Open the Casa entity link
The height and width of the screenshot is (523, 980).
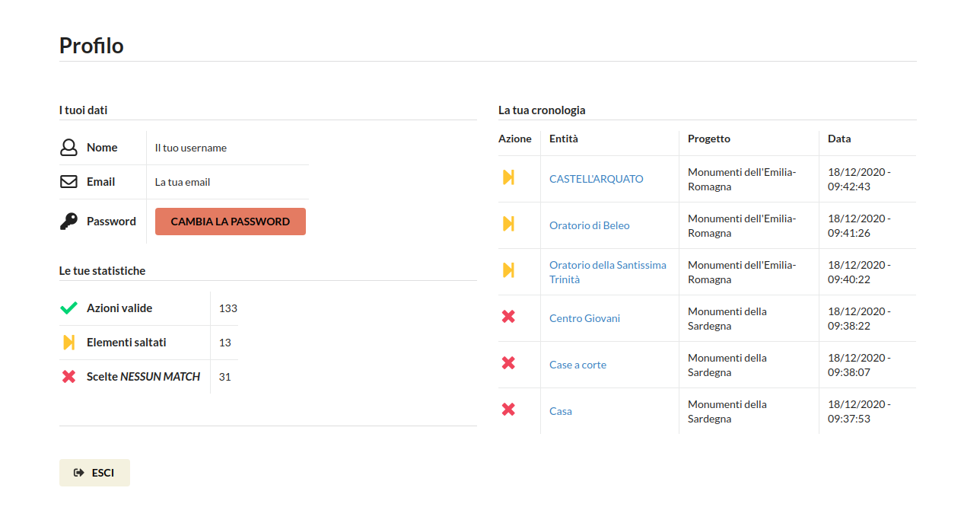[560, 411]
